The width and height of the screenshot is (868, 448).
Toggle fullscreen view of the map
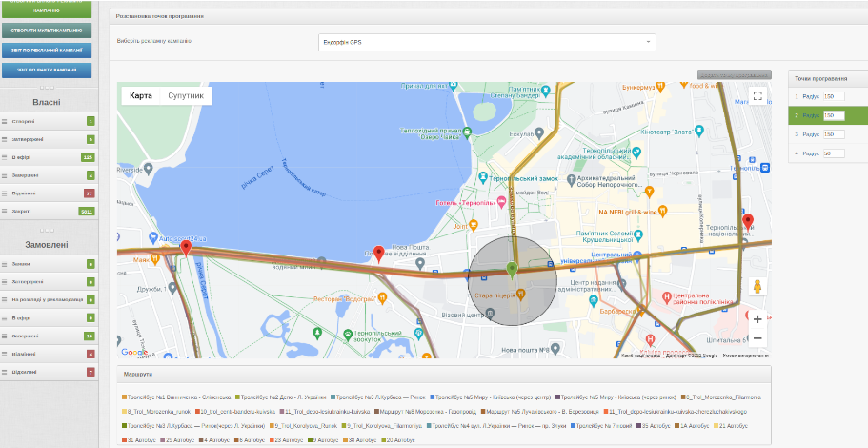pyautogui.click(x=757, y=96)
